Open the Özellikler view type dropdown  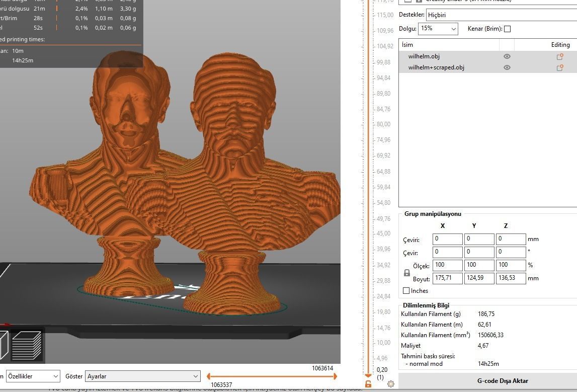click(x=33, y=376)
